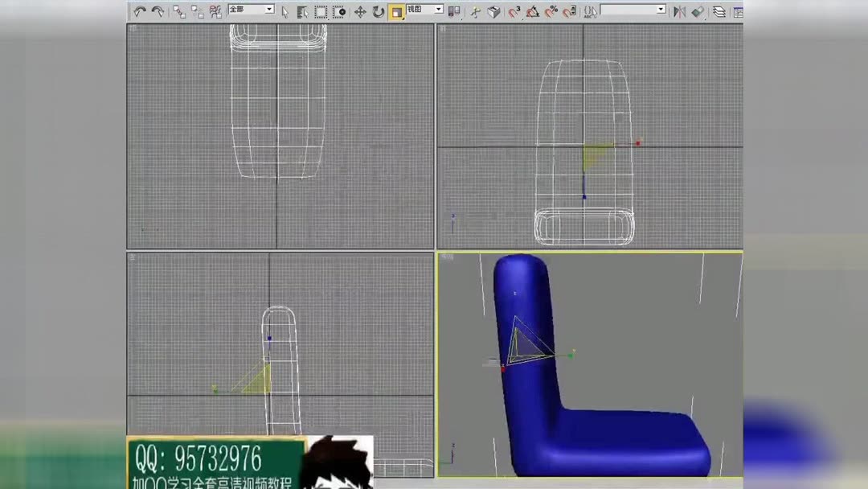Viewport: 868px width, 489px height.
Task: Open the selection filter dropdown showing 全部
Action: click(x=271, y=9)
